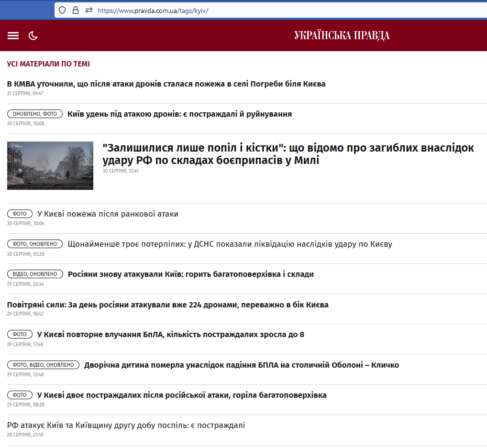Viewport: 487px width, 448px height.
Task: Open article 'Щонайменше троє потерпілих'
Action: (x=230, y=244)
